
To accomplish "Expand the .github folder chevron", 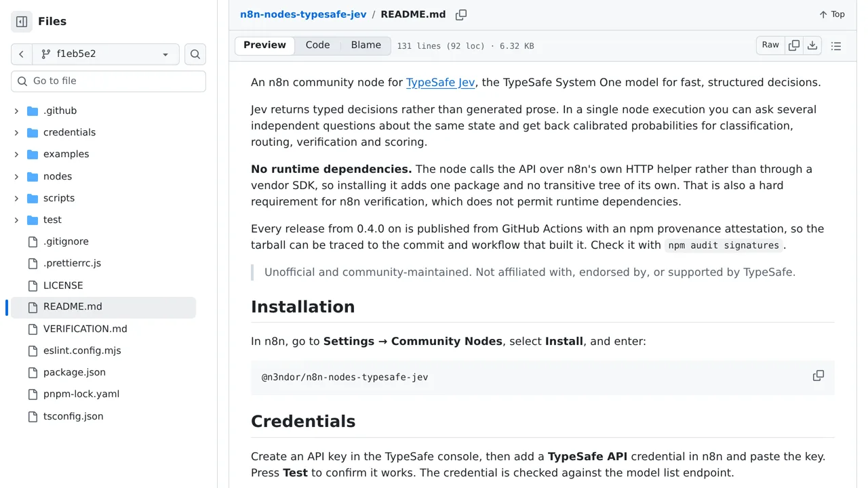I will tap(16, 110).
